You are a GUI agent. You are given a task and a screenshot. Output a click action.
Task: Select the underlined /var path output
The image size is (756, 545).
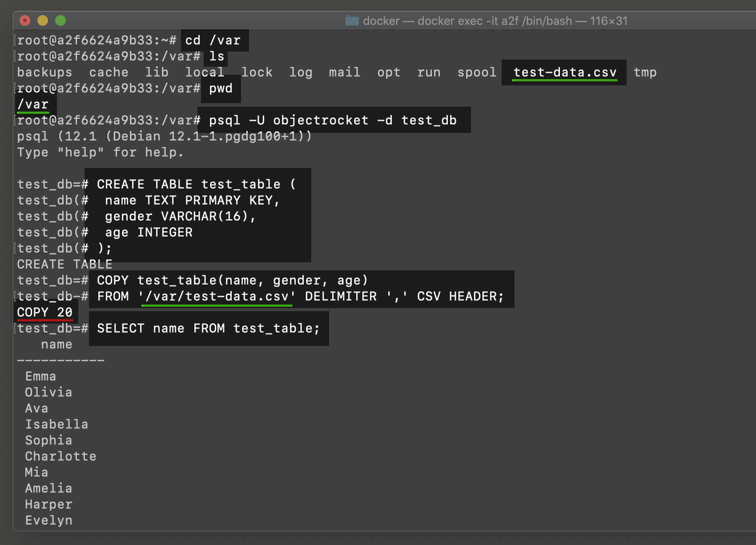click(32, 104)
